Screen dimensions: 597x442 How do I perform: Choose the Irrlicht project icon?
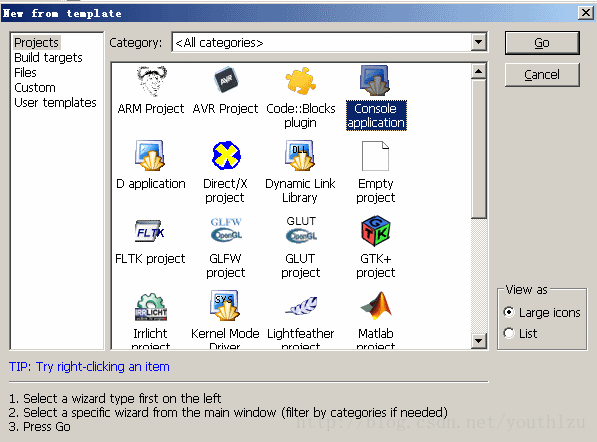[151, 306]
